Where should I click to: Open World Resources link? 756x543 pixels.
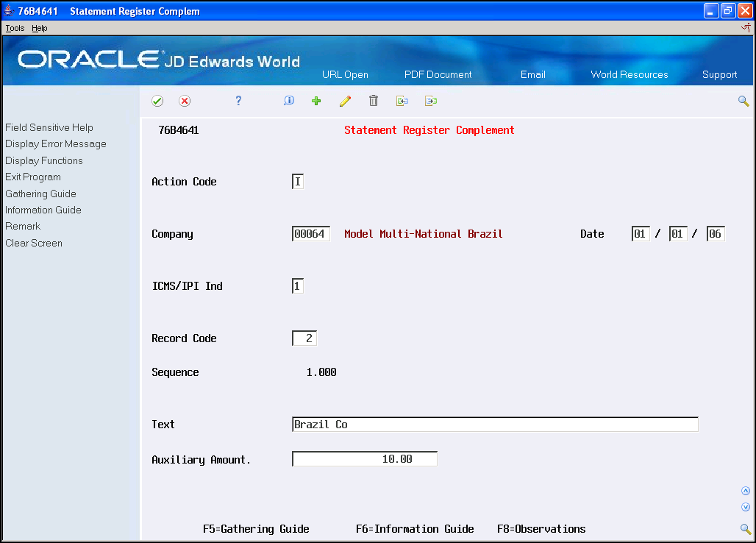630,75
